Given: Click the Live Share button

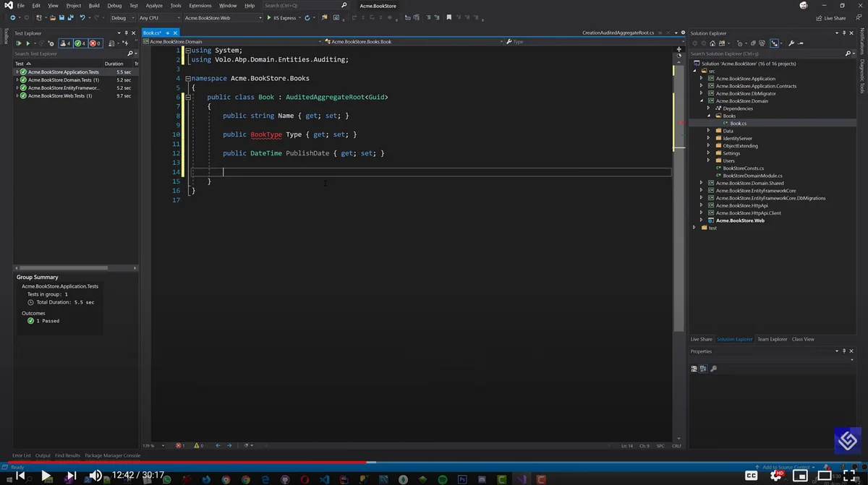Looking at the screenshot, I should click(830, 18).
